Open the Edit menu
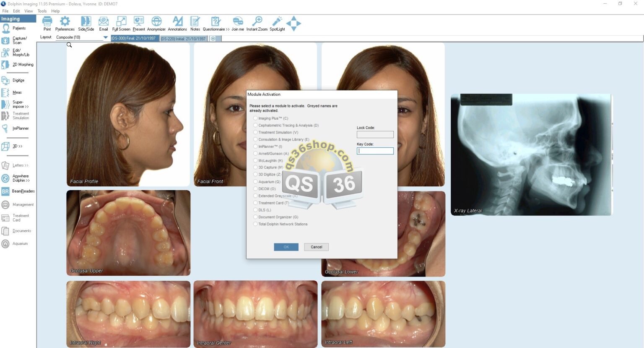The image size is (644, 348). (x=16, y=11)
